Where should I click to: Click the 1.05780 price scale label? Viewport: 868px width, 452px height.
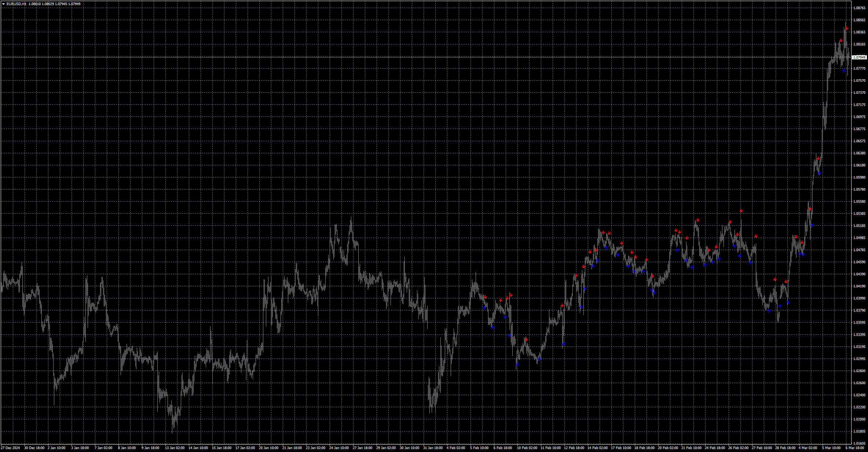[859, 190]
